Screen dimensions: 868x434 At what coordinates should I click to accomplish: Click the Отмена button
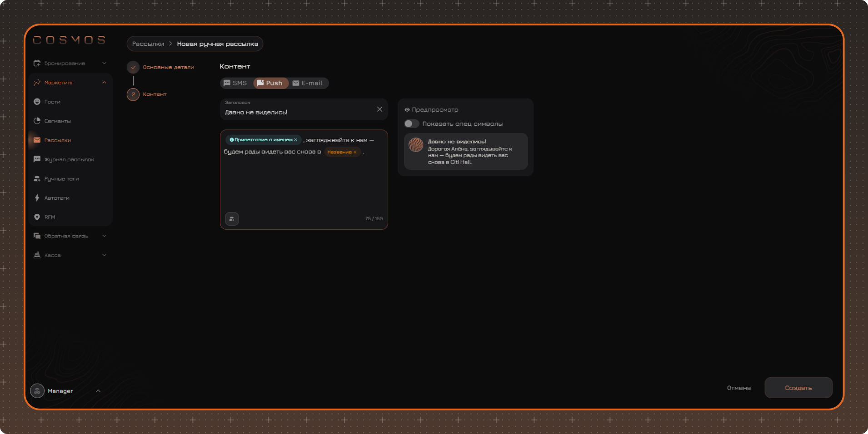(739, 388)
